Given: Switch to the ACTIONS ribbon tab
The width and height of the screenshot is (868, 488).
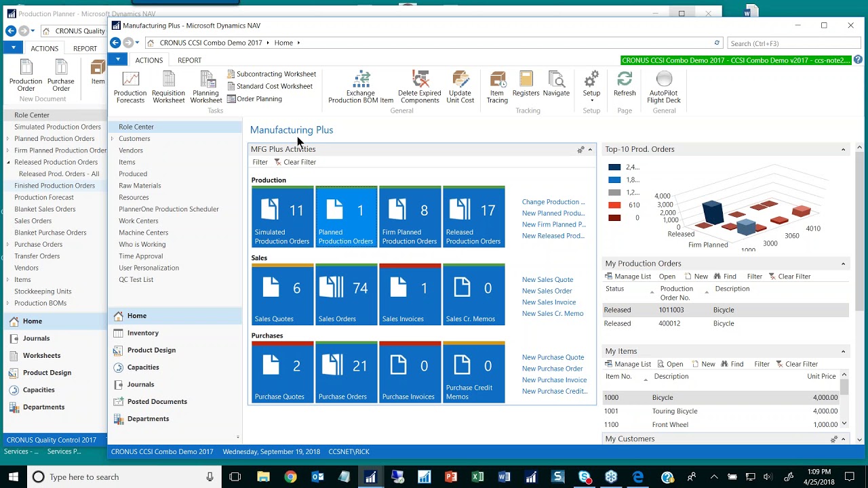Looking at the screenshot, I should 149,60.
